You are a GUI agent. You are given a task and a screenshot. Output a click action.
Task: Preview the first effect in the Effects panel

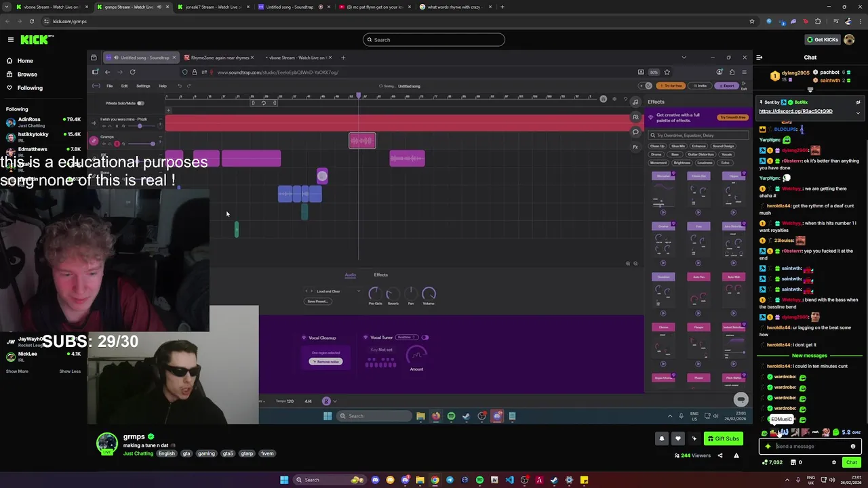click(x=663, y=212)
